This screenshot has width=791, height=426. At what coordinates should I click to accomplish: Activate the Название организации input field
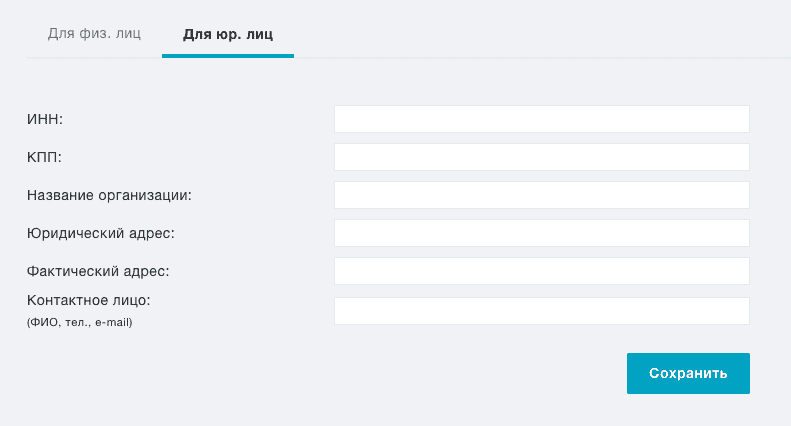point(542,195)
